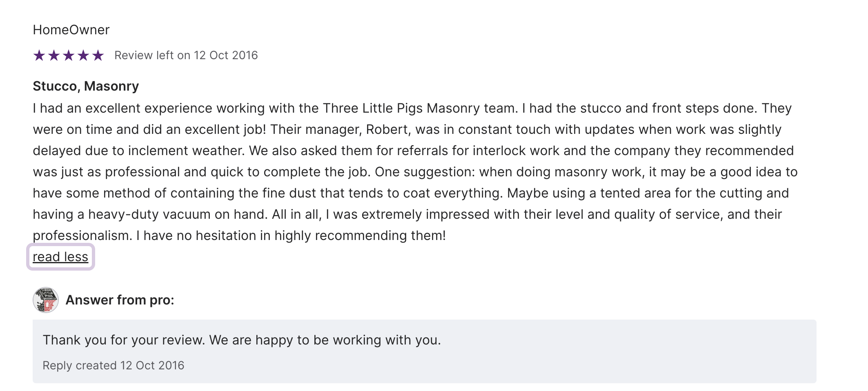Screen dimensions: 868x391
Task: Click the fourth purple rating star
Action: click(83, 55)
